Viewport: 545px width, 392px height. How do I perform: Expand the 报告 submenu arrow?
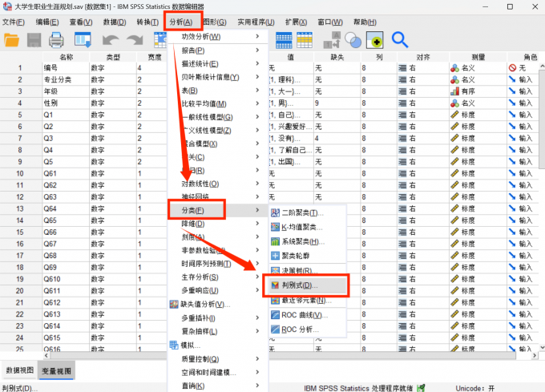(x=257, y=50)
